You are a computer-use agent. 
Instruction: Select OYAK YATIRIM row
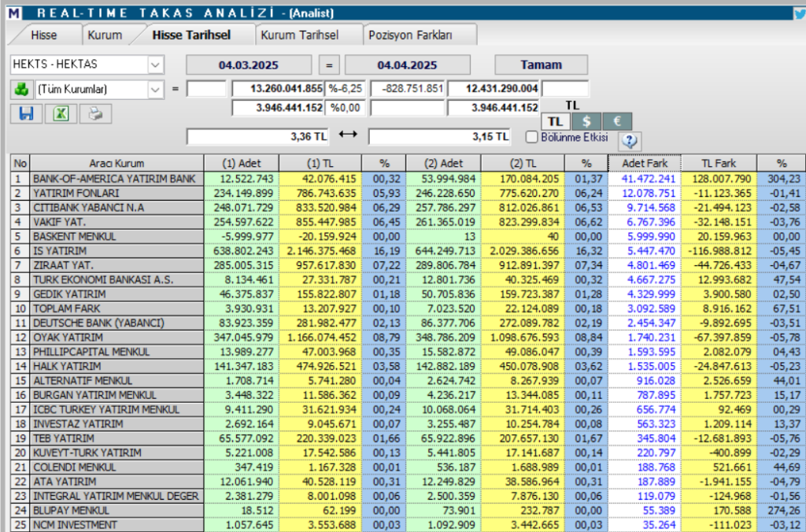[x=409, y=337]
